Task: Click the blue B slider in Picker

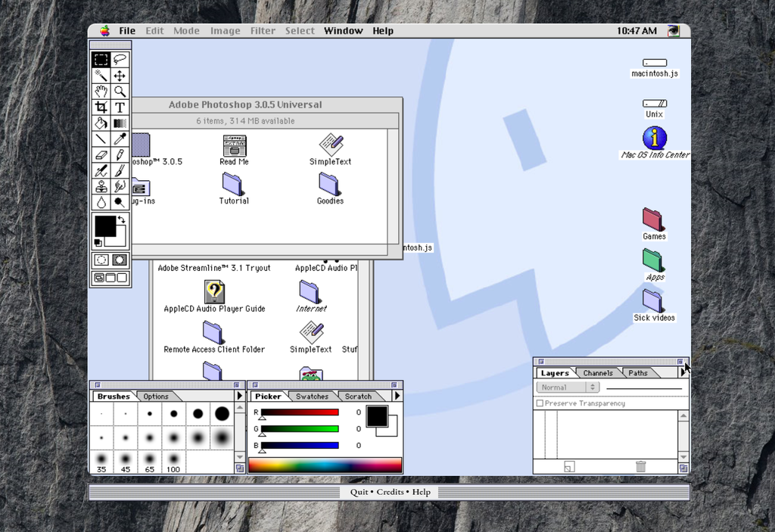Action: click(300, 446)
